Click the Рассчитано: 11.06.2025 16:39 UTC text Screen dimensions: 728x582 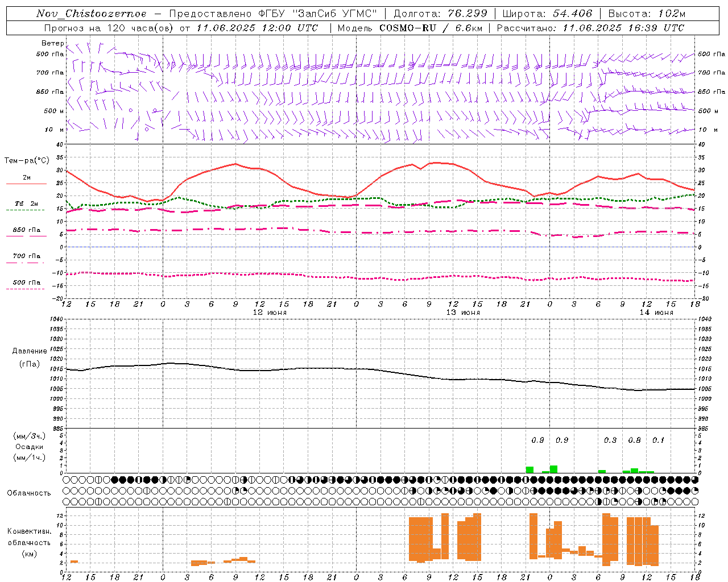pyautogui.click(x=590, y=28)
